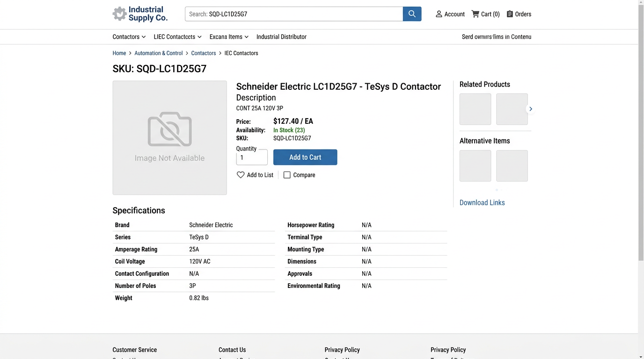Select the first Related Products thumbnail
The width and height of the screenshot is (644, 359).
coord(475,109)
